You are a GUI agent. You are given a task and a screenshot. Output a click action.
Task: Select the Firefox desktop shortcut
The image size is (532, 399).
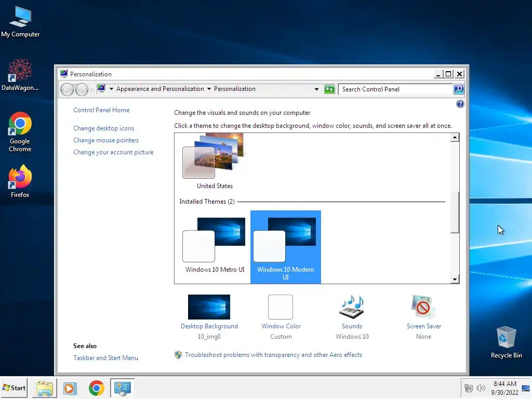tap(20, 181)
